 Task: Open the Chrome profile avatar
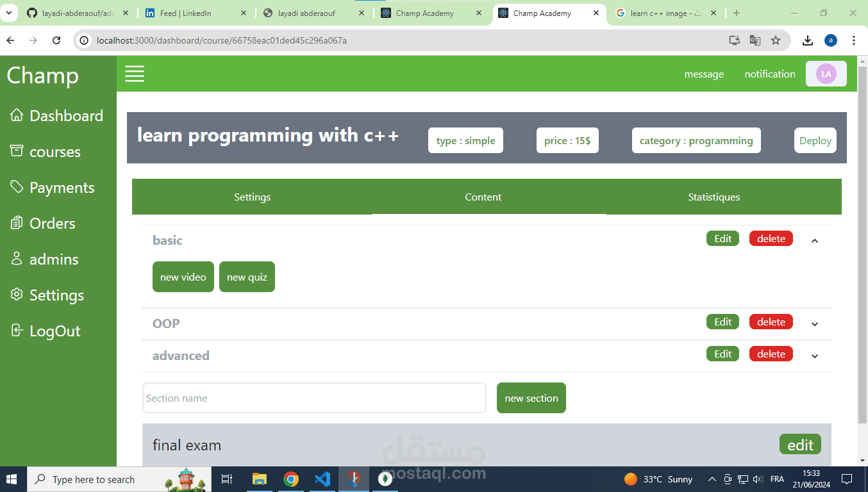(831, 40)
